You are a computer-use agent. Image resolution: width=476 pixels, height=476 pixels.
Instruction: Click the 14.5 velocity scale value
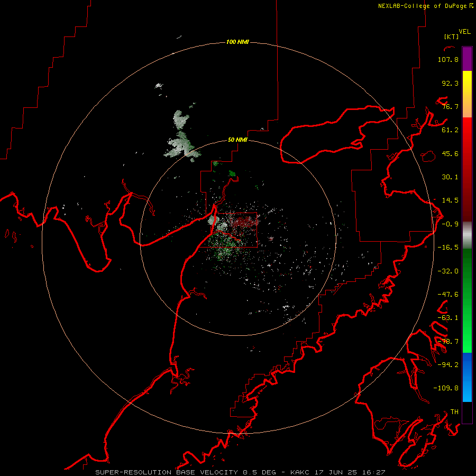[450, 200]
